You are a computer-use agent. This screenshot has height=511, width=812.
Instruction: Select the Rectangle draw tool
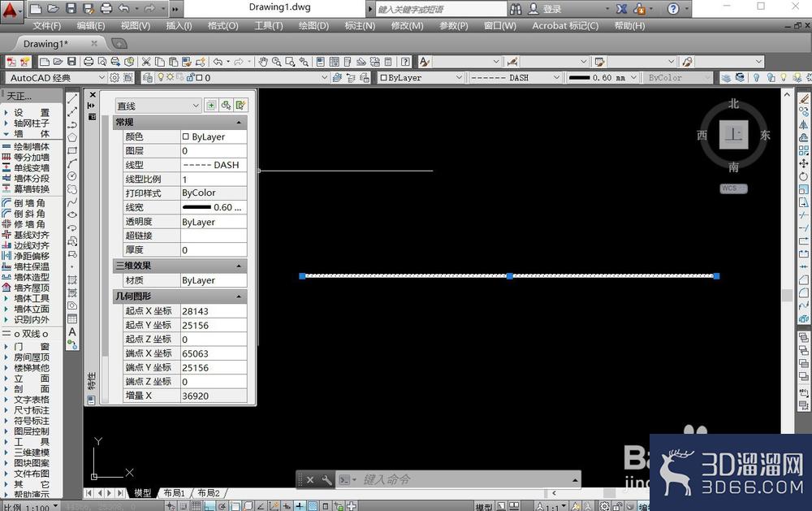(x=72, y=150)
